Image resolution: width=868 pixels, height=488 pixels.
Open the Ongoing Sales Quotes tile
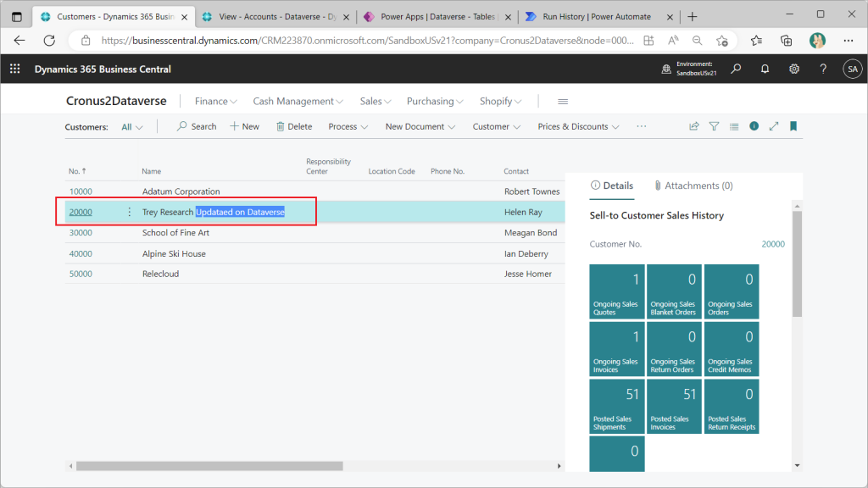[617, 291]
